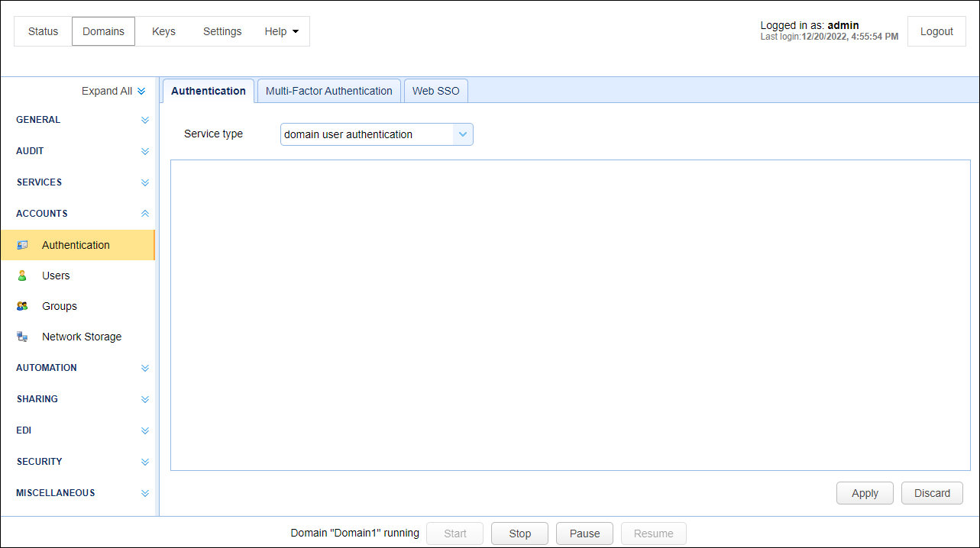Click the Authentication ID card icon
980x548 pixels.
[x=22, y=245]
